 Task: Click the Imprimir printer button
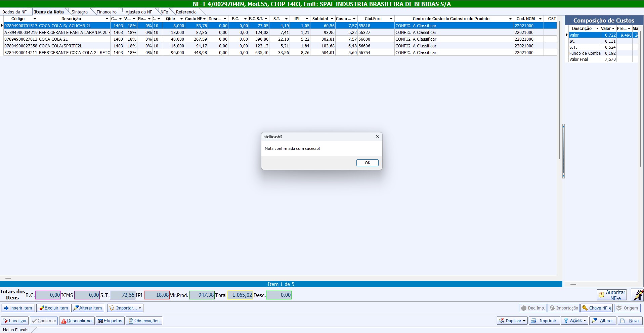(544, 321)
